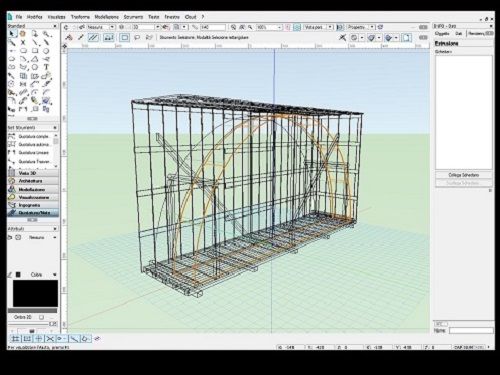
Task: Select the Text tool (T icon)
Action: point(46,67)
